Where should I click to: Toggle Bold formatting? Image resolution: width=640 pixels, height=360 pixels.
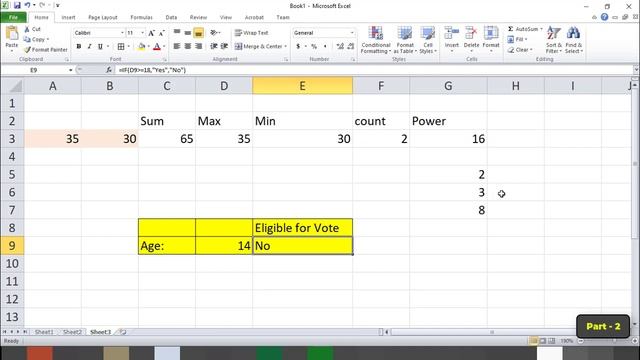click(x=79, y=47)
